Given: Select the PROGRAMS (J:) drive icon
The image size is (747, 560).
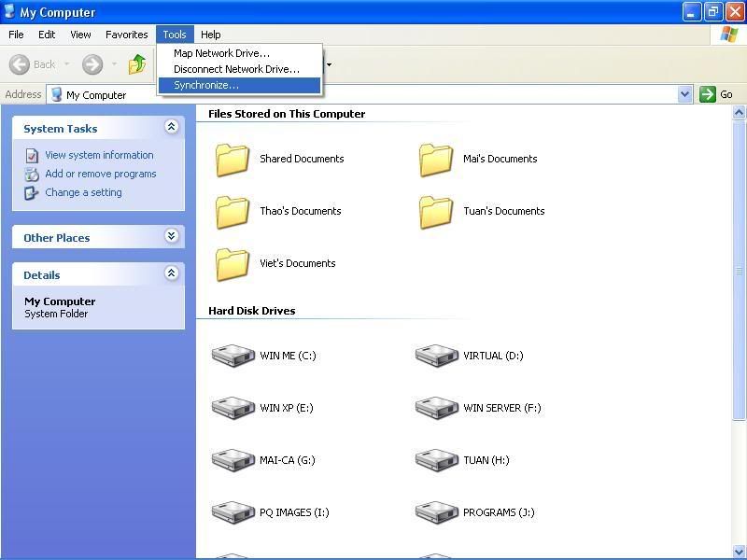Looking at the screenshot, I should tap(436, 512).
